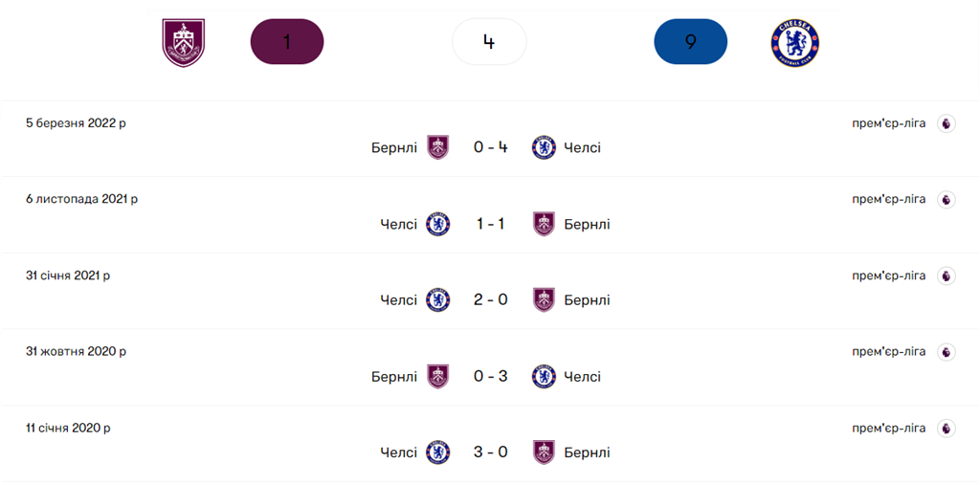The width and height of the screenshot is (980, 485).
Task: Click the draws badge showing 4
Action: 489,42
